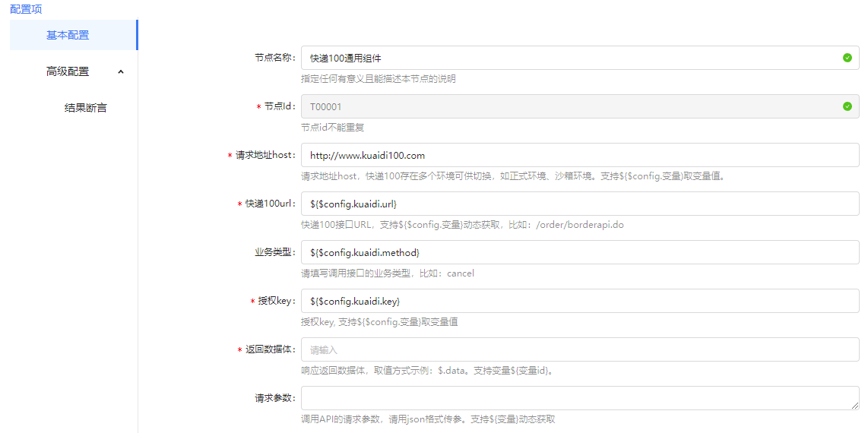Focus the 请求地址host input field

[x=579, y=155]
